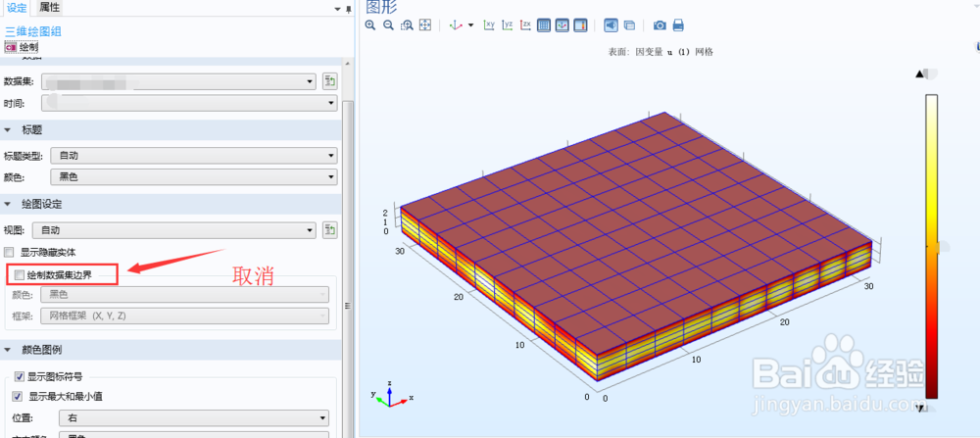Click the scrollbar up arrow in settings
The image size is (980, 438).
click(x=348, y=62)
